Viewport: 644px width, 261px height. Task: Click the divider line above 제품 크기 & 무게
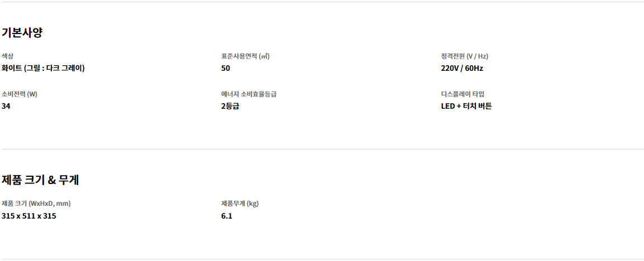(323, 149)
